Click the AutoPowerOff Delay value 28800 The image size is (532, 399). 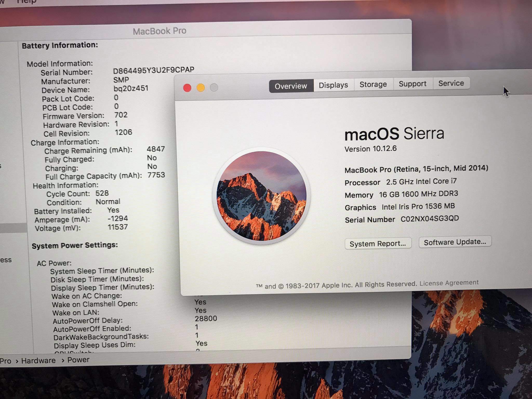pos(206,318)
